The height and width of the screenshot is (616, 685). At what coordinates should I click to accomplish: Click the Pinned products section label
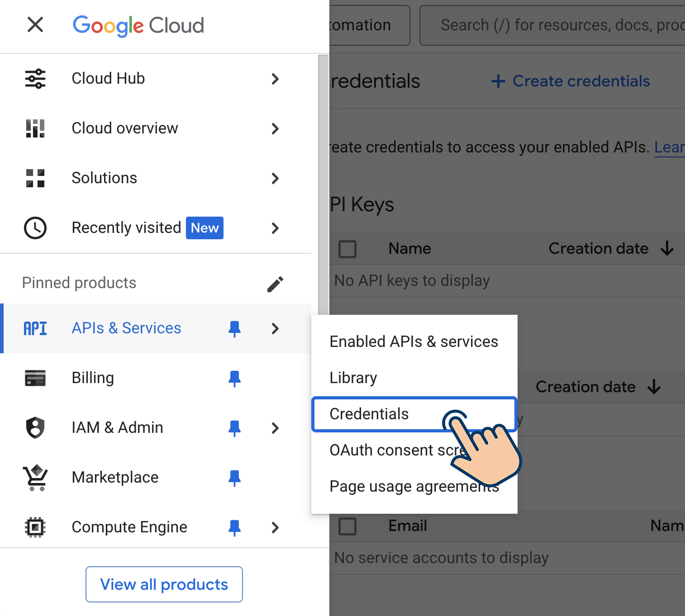tap(79, 283)
